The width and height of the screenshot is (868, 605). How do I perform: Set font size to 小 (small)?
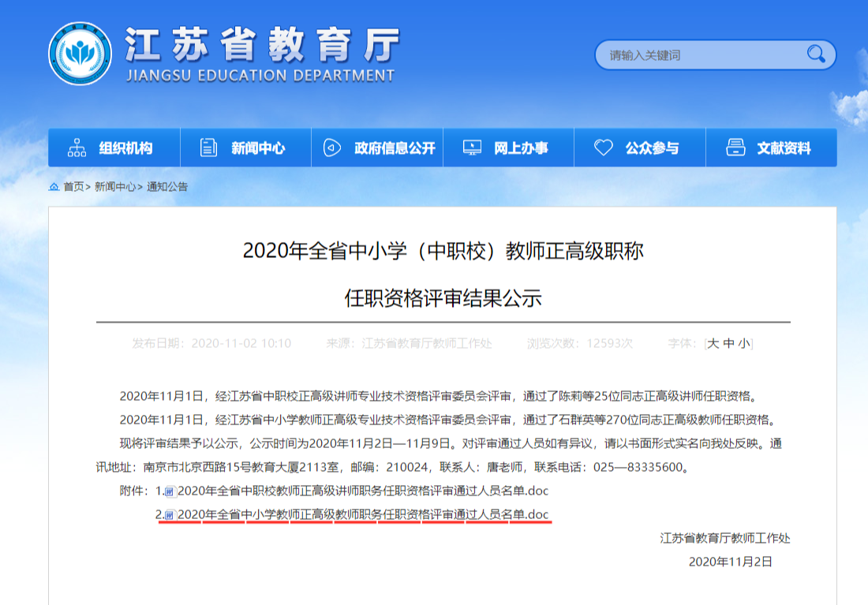coord(744,343)
